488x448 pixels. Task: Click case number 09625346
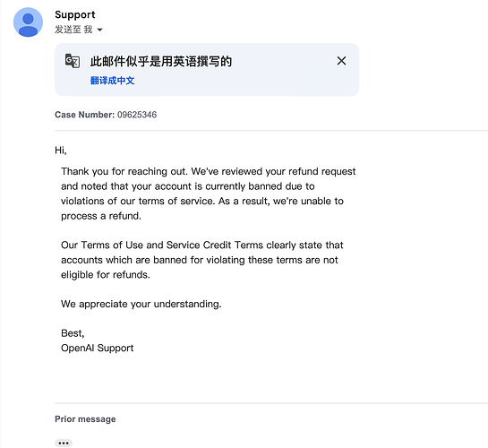(x=137, y=115)
